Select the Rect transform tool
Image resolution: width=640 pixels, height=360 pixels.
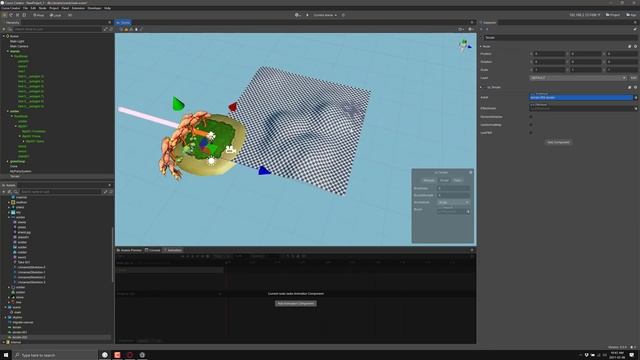tap(24, 15)
